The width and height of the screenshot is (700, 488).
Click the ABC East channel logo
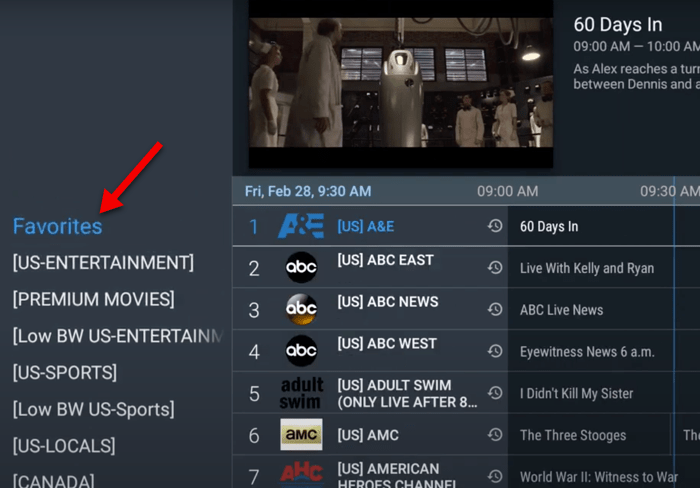pos(301,268)
